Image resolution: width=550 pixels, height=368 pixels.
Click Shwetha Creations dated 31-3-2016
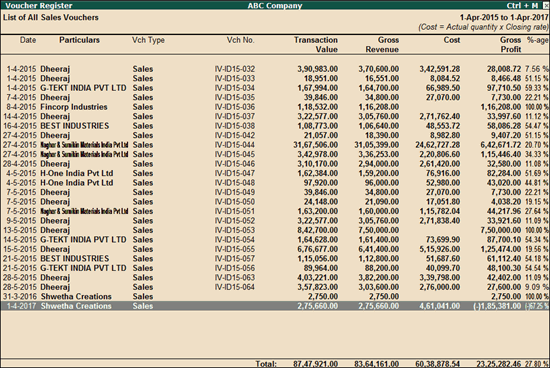pos(76,296)
